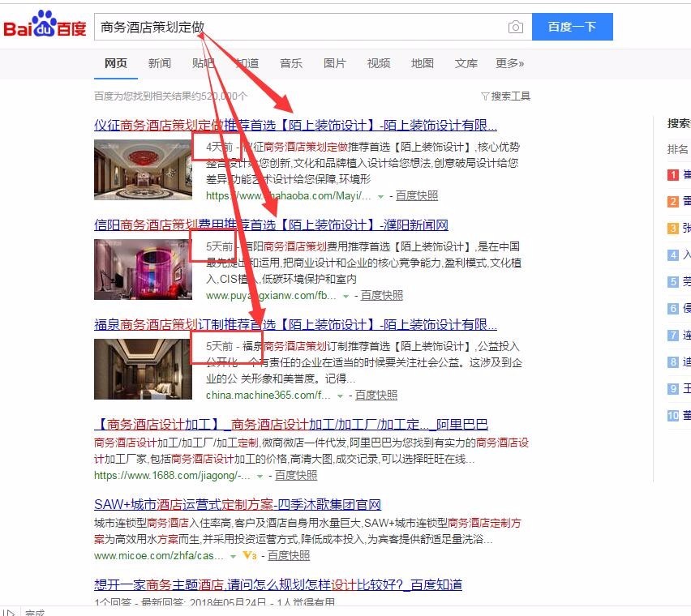Expand dropdown arrow beside china.machine365.com URL

coord(340,396)
